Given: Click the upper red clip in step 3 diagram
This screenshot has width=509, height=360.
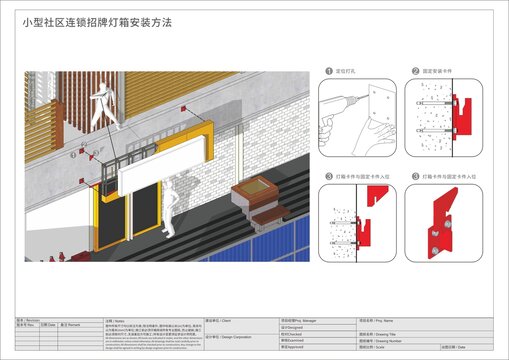Looking at the screenshot, I should coord(378,196).
